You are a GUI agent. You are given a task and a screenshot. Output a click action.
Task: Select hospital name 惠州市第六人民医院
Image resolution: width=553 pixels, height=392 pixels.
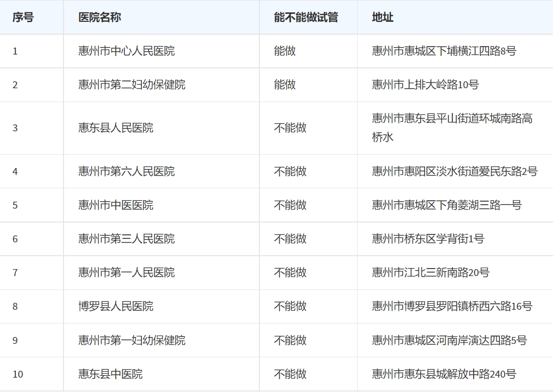[x=126, y=171]
